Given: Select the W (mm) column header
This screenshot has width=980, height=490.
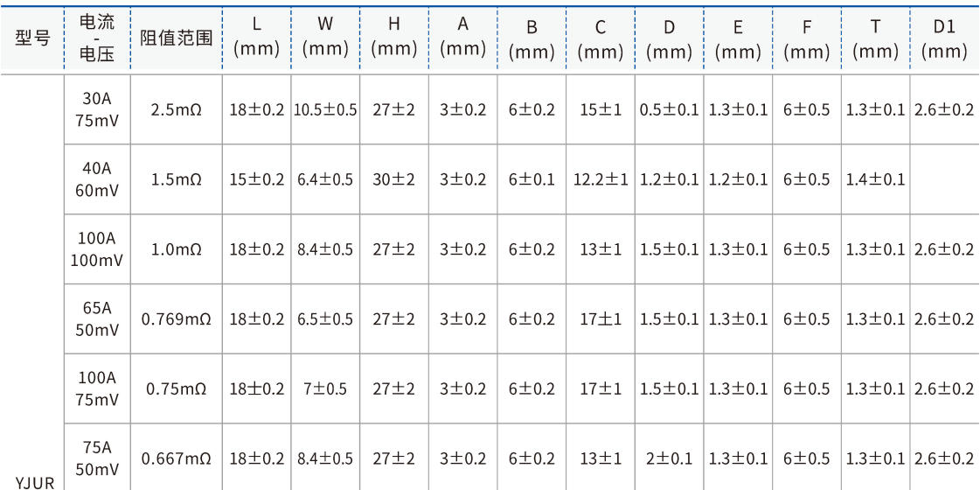Looking at the screenshot, I should 326,39.
